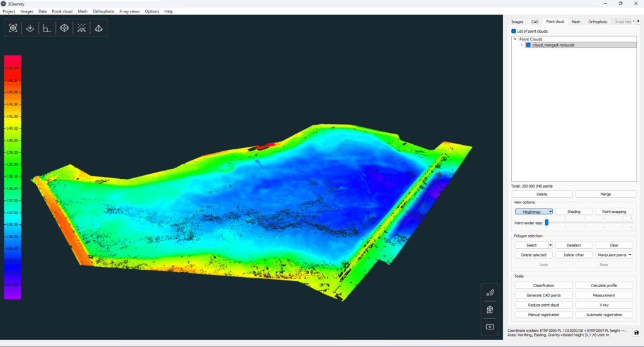Select the Point cloud tab in side panel

tap(555, 21)
